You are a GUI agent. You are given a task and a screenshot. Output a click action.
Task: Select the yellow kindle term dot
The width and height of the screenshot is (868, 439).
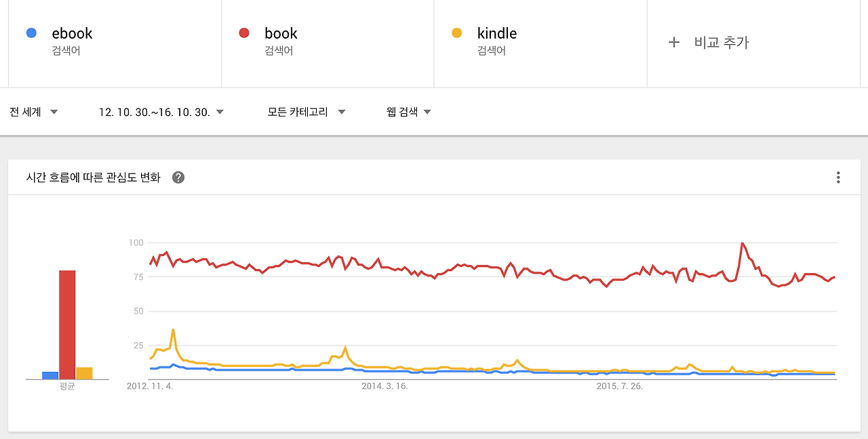pos(456,33)
